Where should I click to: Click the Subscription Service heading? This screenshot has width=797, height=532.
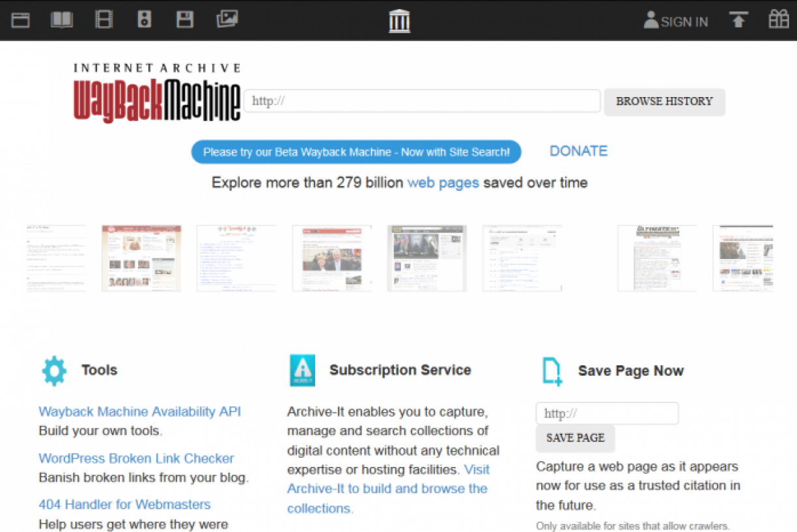coord(400,370)
